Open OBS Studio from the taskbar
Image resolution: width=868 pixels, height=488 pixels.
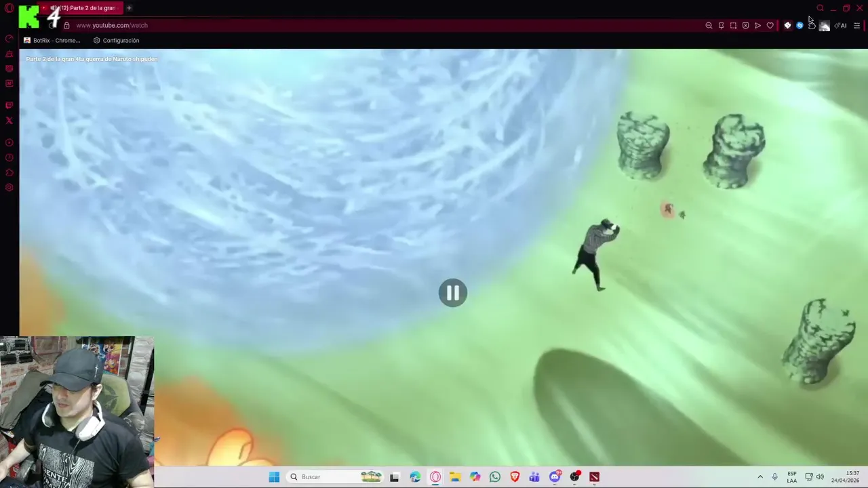click(x=575, y=477)
